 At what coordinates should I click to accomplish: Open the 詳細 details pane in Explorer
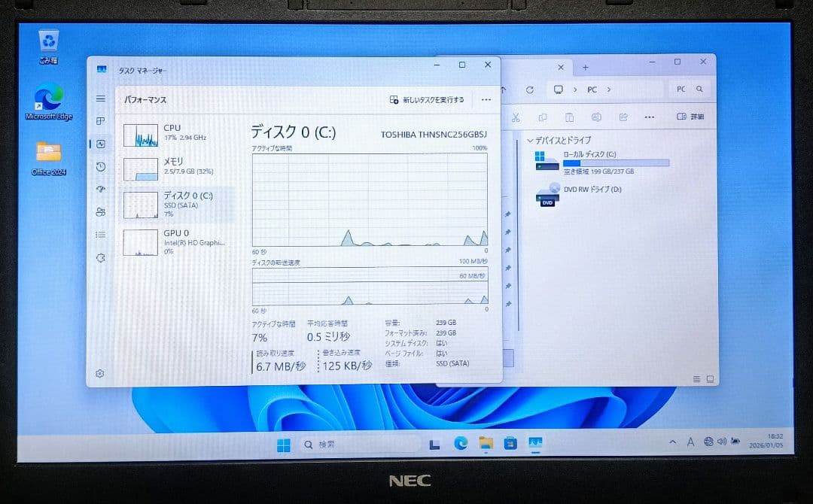690,117
